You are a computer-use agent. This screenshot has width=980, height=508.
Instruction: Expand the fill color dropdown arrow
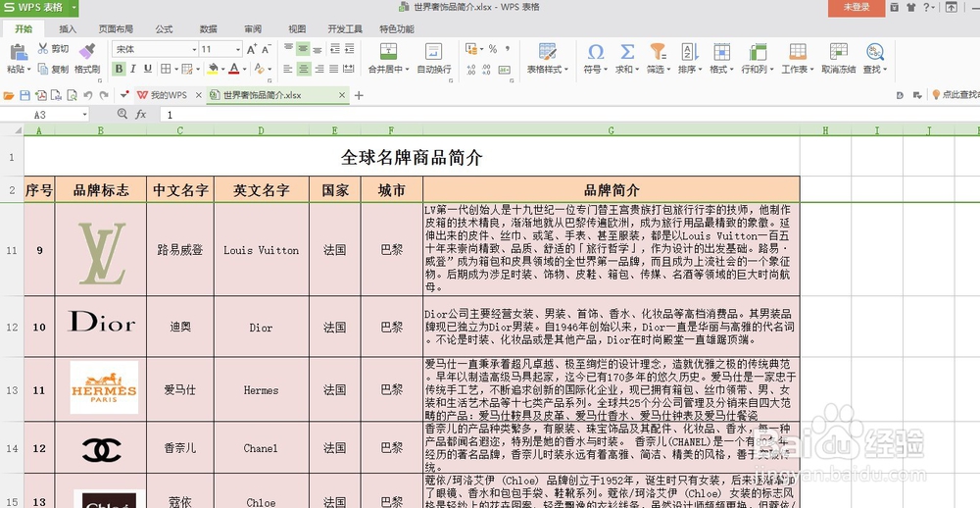pyautogui.click(x=222, y=69)
